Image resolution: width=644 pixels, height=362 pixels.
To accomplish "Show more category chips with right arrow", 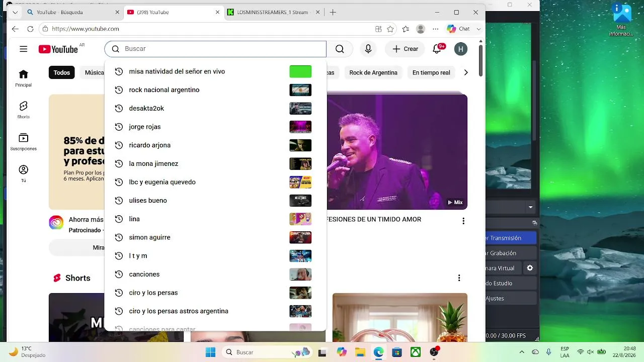I will [466, 72].
